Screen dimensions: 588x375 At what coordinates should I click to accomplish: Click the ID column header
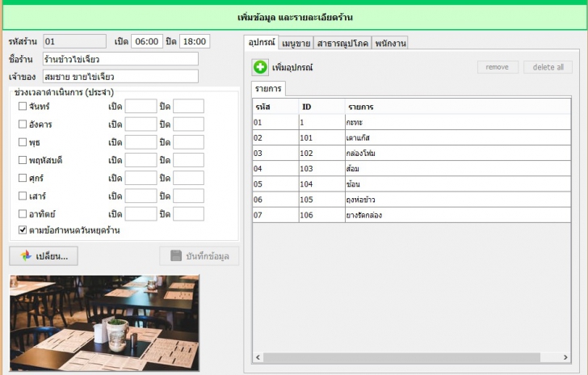tap(321, 107)
